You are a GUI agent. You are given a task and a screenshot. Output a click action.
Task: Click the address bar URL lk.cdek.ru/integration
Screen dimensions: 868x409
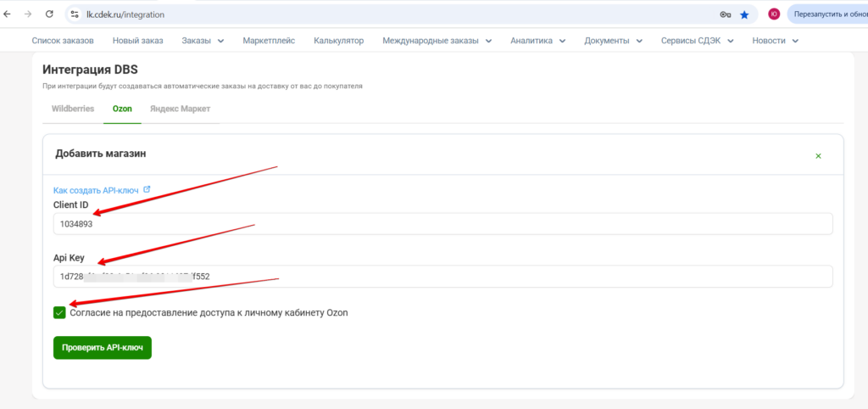(125, 15)
